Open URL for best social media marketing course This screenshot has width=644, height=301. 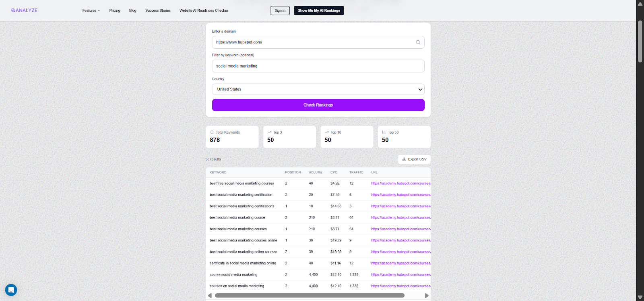401,218
